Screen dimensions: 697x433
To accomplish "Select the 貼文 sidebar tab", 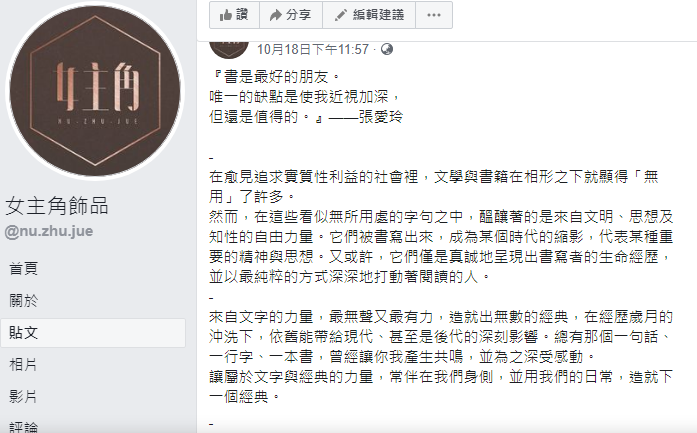I will click(93, 333).
